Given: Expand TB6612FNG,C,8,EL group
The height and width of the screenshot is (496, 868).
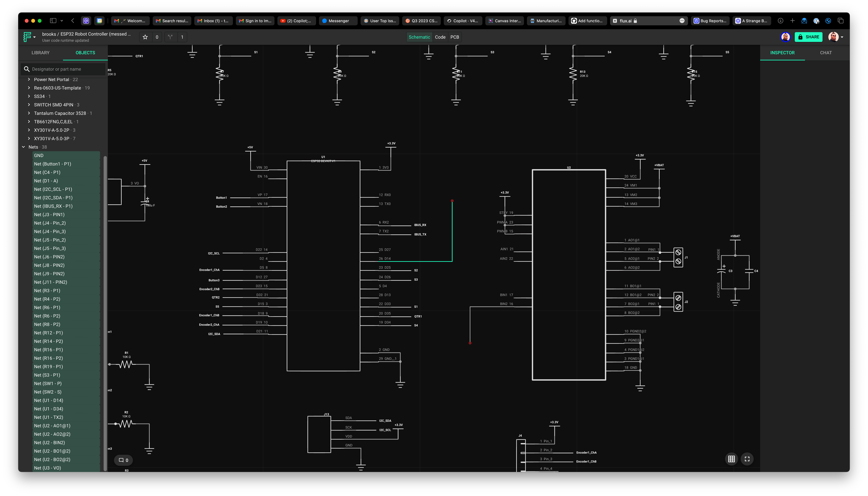Looking at the screenshot, I should click(x=29, y=122).
